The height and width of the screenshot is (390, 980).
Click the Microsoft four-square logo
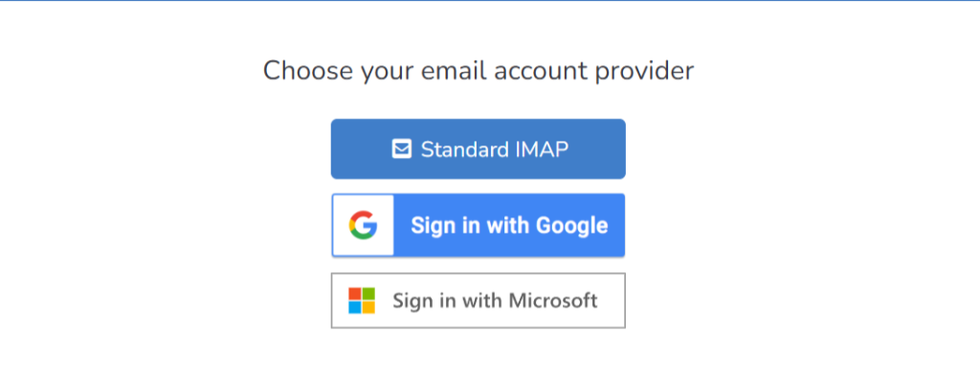coord(362,301)
